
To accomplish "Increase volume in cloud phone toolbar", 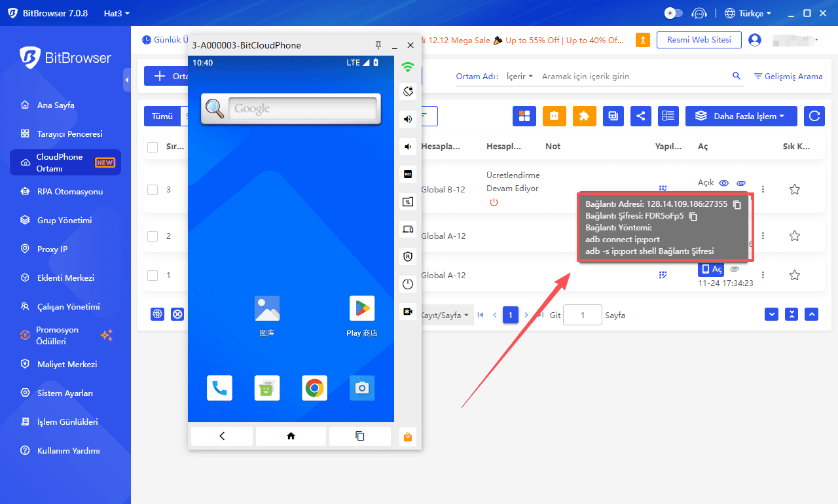I will click(408, 118).
